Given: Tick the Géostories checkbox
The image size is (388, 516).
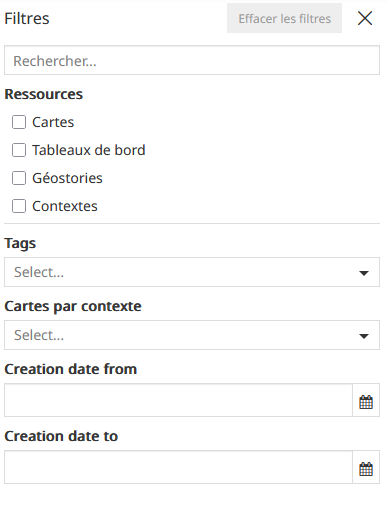Looking at the screenshot, I should pos(19,178).
